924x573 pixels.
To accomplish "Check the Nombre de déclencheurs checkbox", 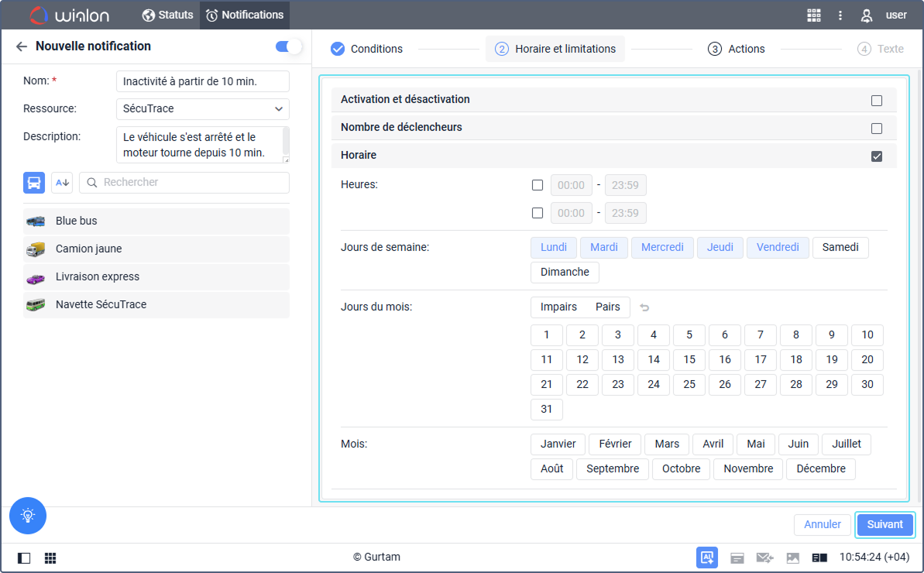I will pos(877,128).
